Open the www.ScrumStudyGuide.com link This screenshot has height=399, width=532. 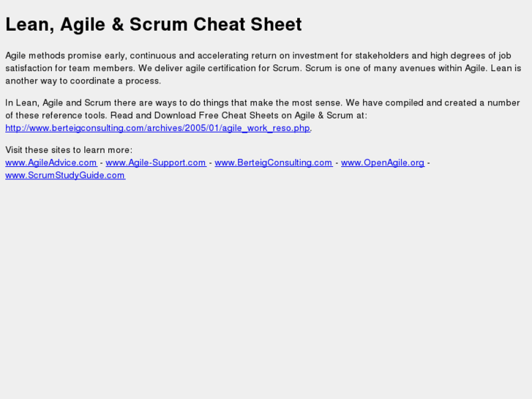[x=65, y=175]
